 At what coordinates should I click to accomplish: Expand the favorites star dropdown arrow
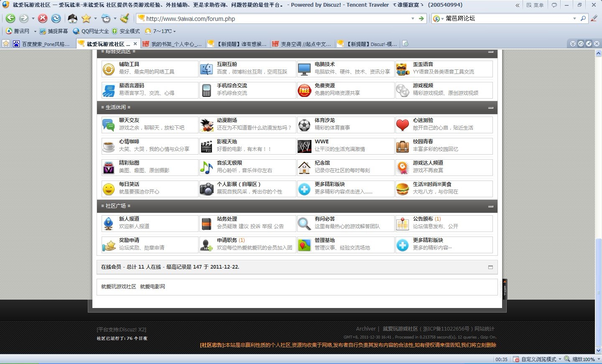95,18
